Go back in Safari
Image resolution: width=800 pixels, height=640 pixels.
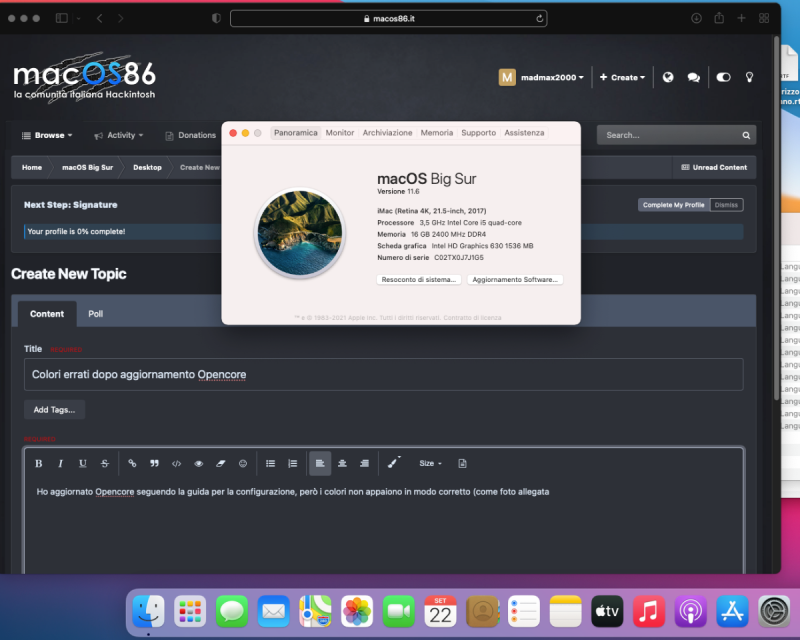click(x=99, y=18)
